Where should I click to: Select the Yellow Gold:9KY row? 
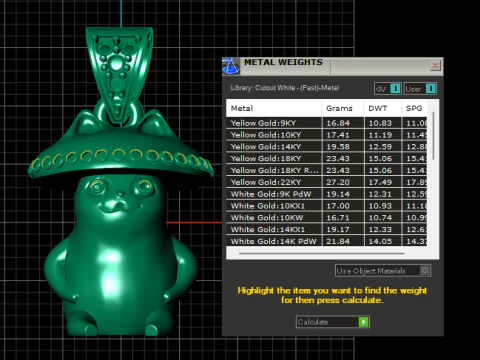pyautogui.click(x=327, y=123)
